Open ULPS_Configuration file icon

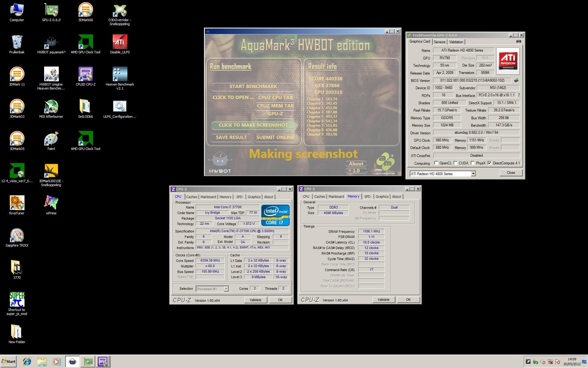coord(120,109)
